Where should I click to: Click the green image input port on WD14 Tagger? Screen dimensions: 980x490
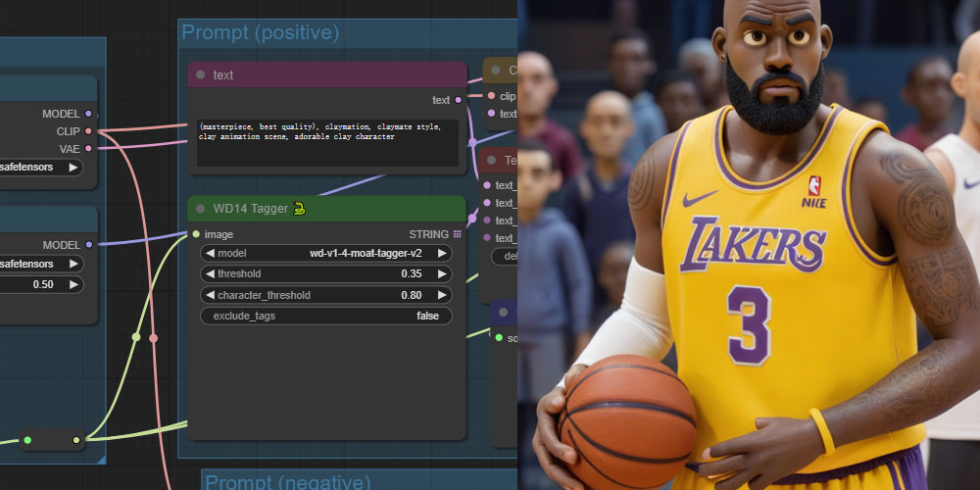[196, 234]
